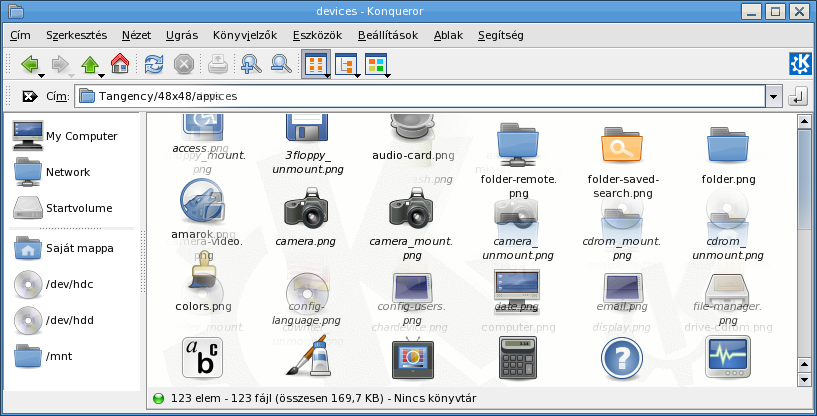Switch to multicolumn view mode

(376, 64)
